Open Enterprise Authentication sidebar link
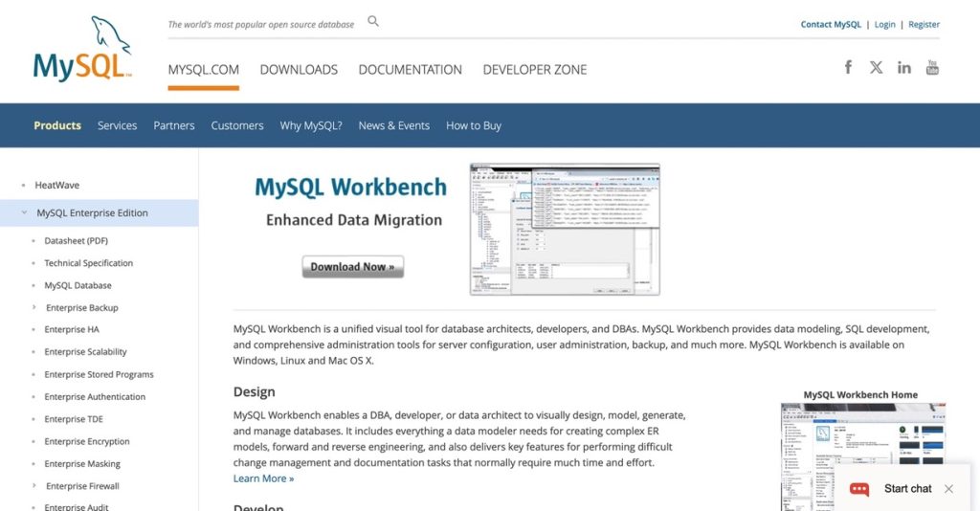This screenshot has height=511, width=980. [x=95, y=397]
